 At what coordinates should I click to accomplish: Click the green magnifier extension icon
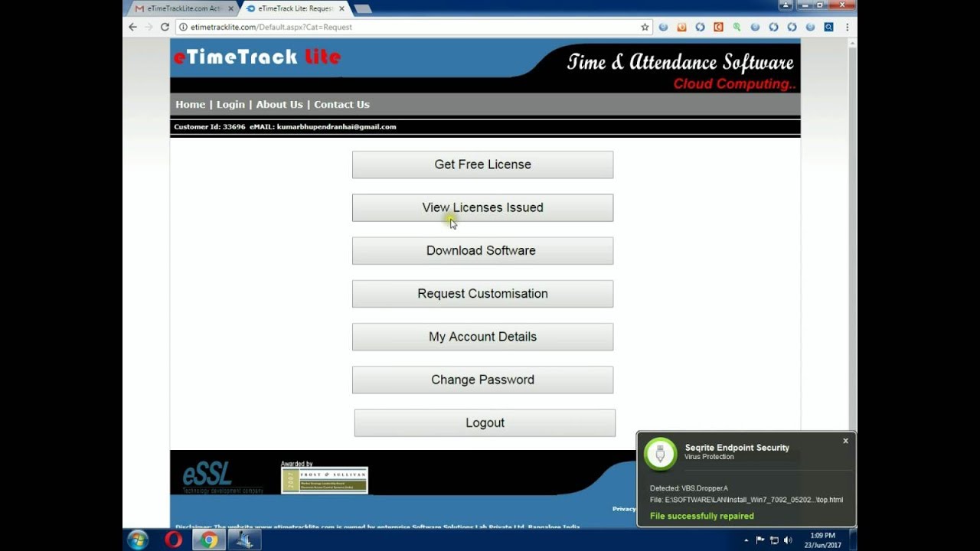point(737,27)
